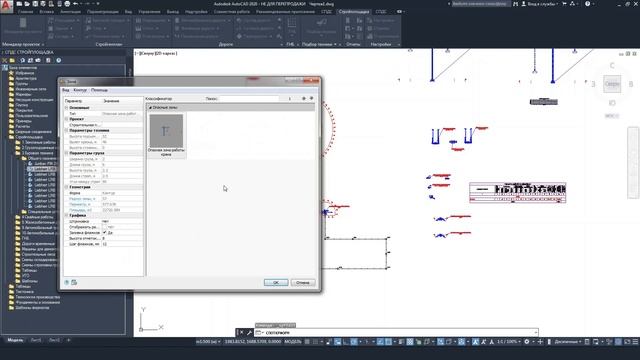Toggle the МОДЕЛЬ space button in status bar
Screen dimensions: 640x360
[x=293, y=342]
